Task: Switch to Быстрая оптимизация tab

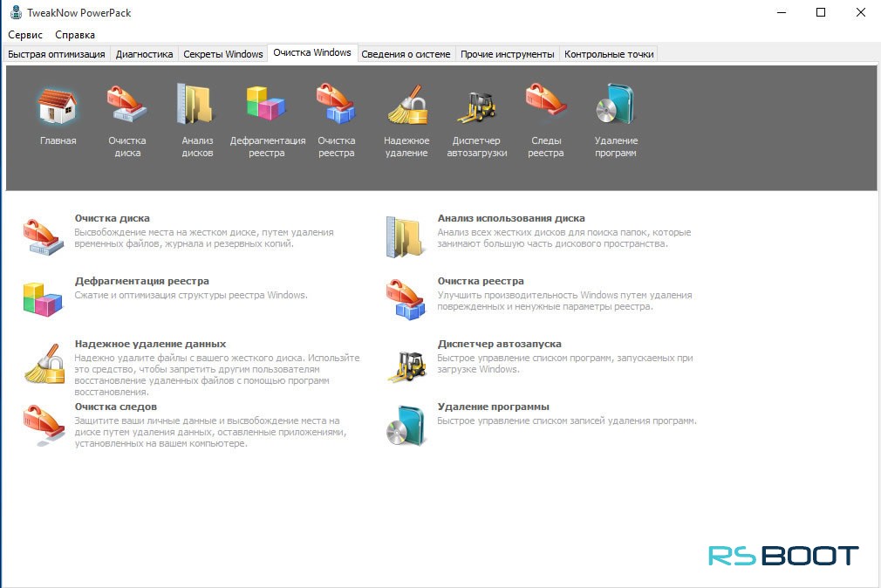Action: click(x=56, y=54)
